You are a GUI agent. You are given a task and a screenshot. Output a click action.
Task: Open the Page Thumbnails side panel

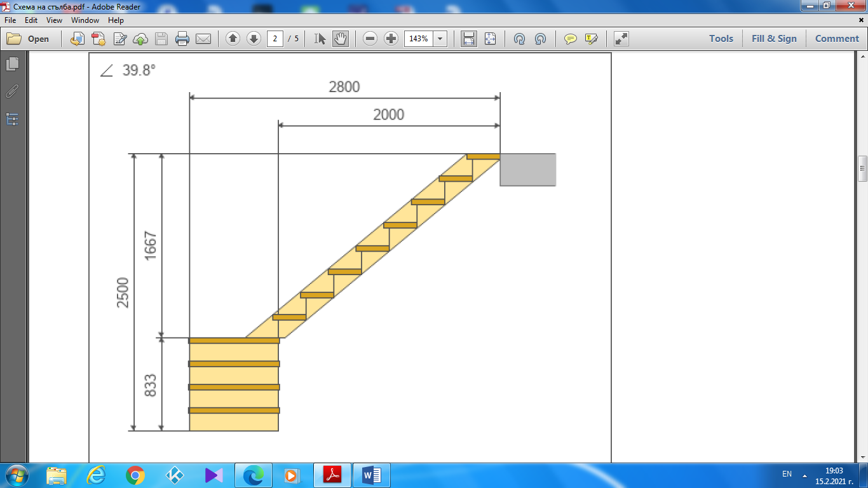pos(12,64)
